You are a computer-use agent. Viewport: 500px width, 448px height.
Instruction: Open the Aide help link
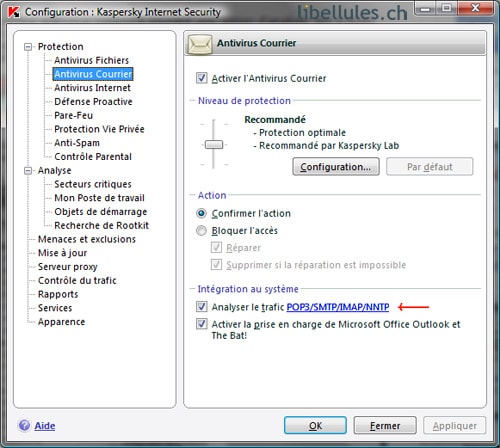pyautogui.click(x=45, y=426)
